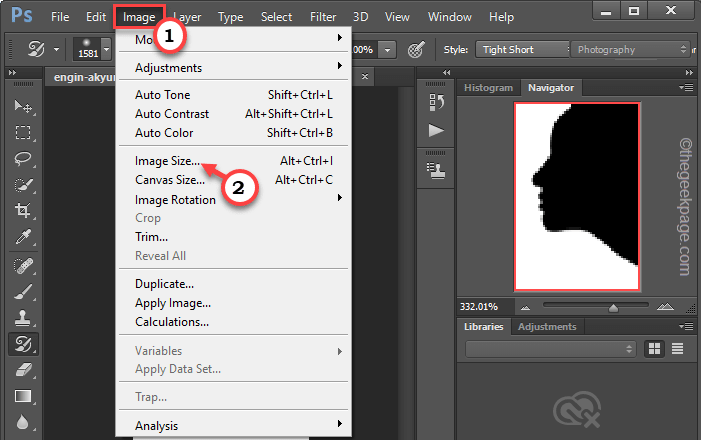
Task: Select the Blur tool
Action: (23, 422)
